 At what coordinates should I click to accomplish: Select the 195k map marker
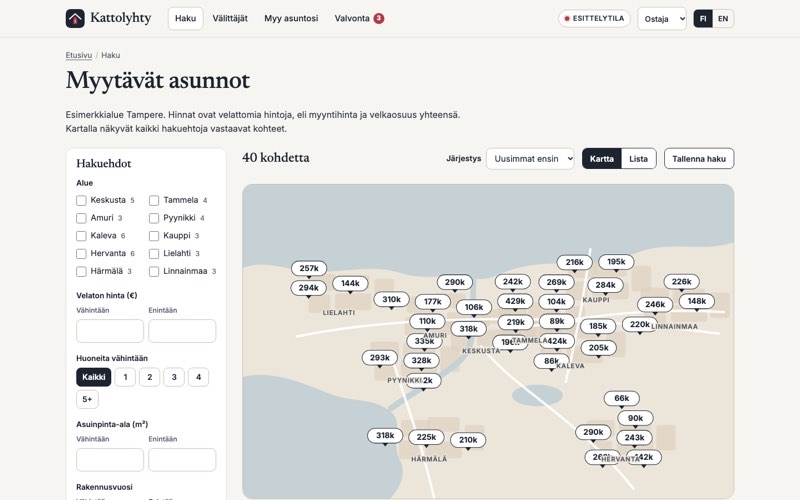[x=616, y=262]
